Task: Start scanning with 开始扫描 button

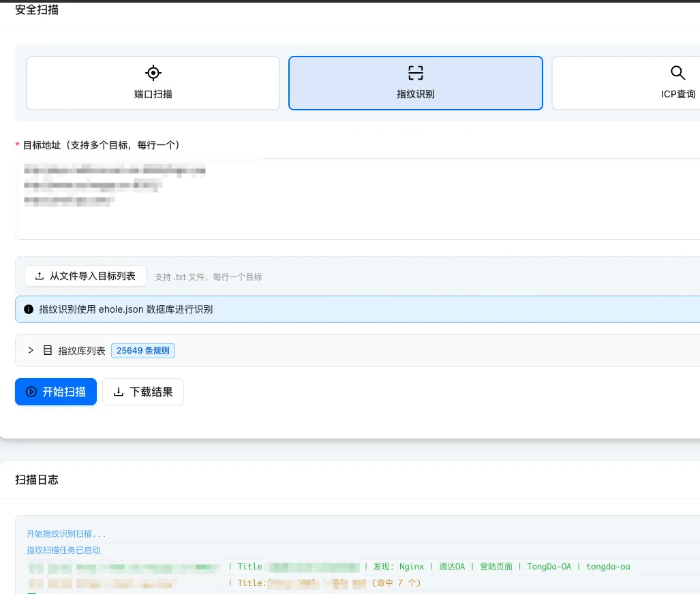Action: coord(56,392)
